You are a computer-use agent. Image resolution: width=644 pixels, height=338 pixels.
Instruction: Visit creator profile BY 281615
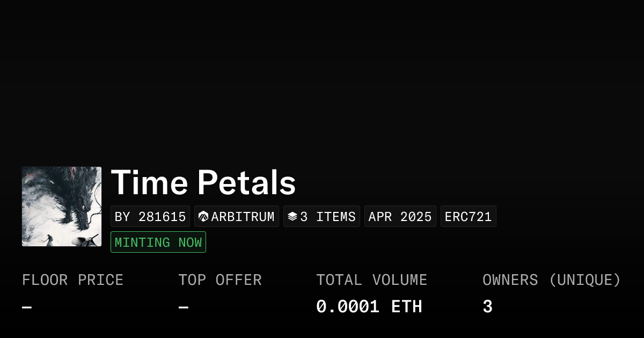click(150, 217)
